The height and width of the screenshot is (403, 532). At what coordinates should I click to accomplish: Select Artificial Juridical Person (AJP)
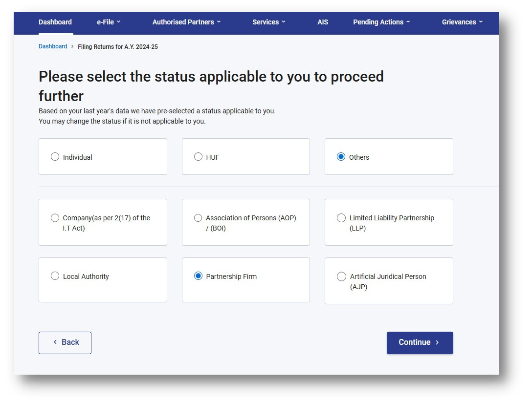pos(341,276)
